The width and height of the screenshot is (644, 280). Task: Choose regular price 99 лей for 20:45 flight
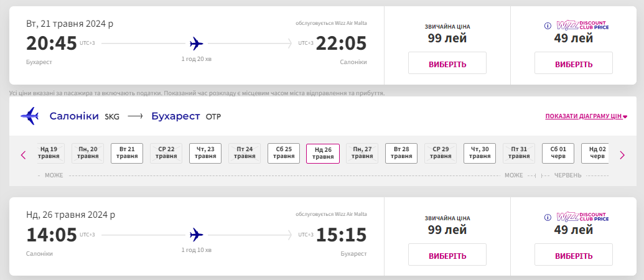pyautogui.click(x=447, y=63)
